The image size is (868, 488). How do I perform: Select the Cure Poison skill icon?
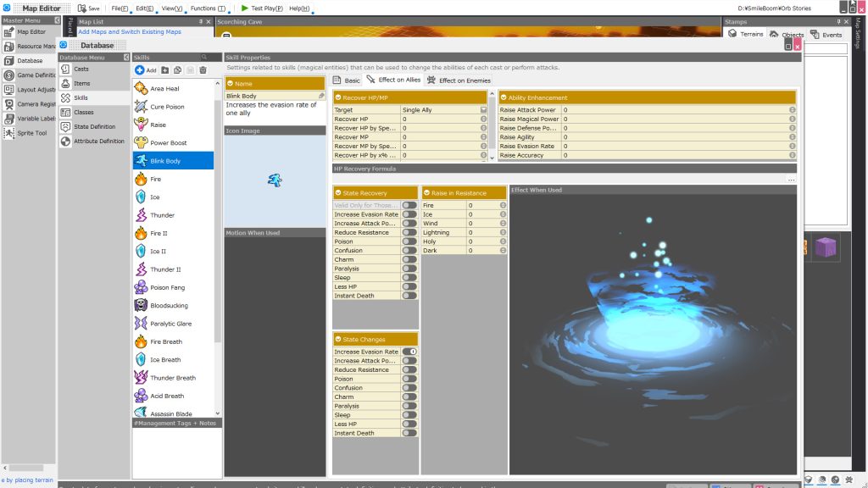pos(142,106)
